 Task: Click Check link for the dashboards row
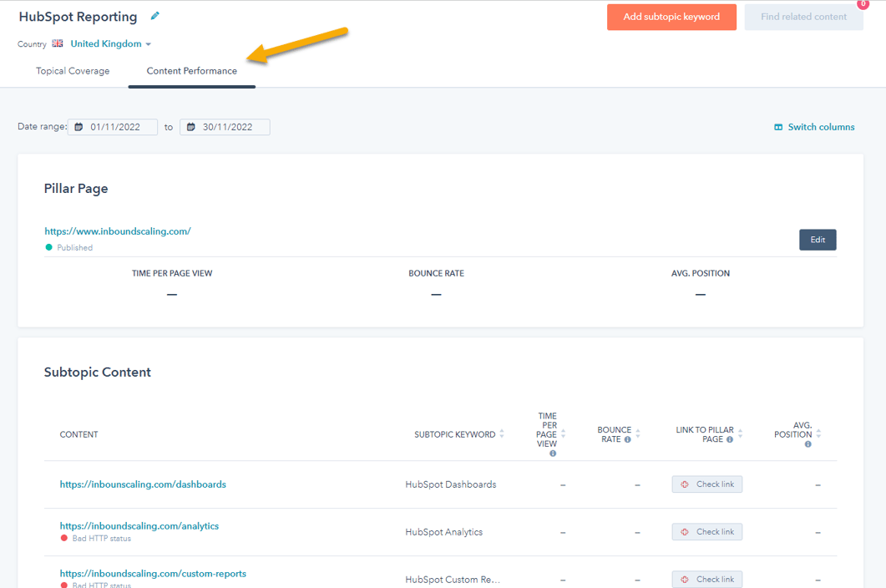(x=706, y=484)
